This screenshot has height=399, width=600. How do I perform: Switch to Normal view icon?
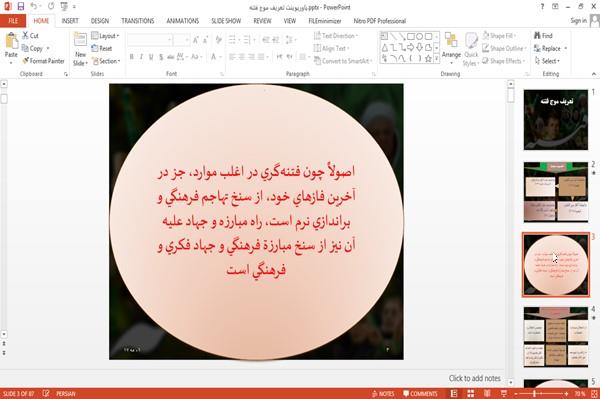coord(454,394)
